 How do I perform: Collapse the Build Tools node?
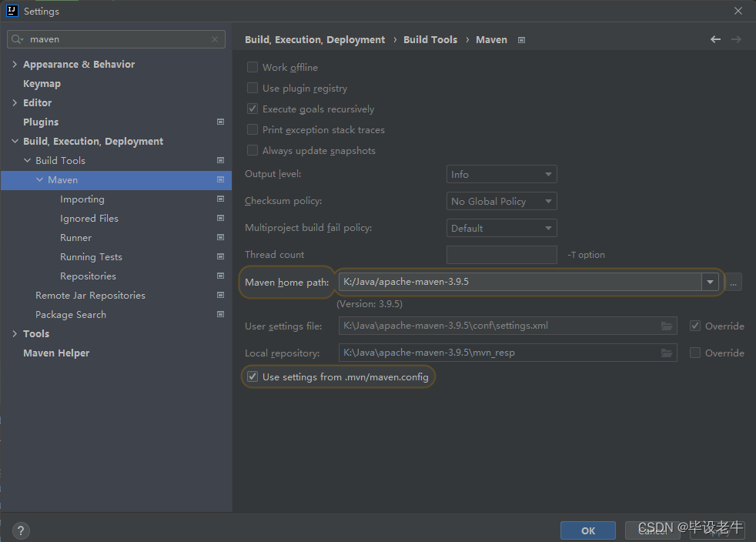point(27,161)
